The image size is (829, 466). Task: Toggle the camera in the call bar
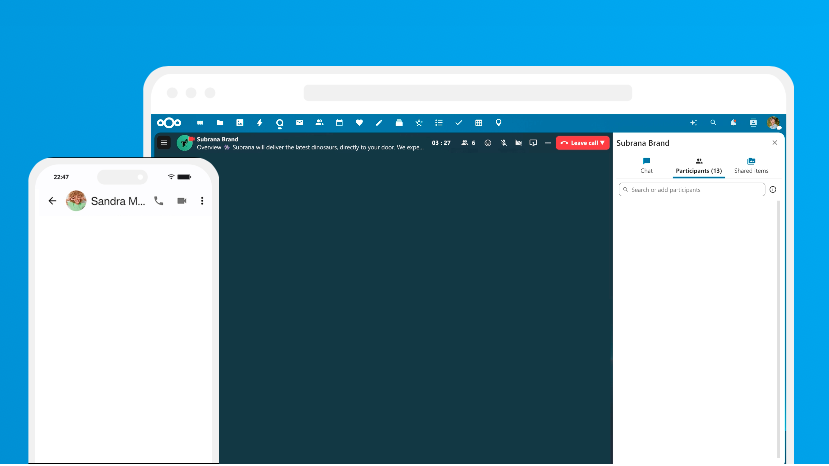518,143
